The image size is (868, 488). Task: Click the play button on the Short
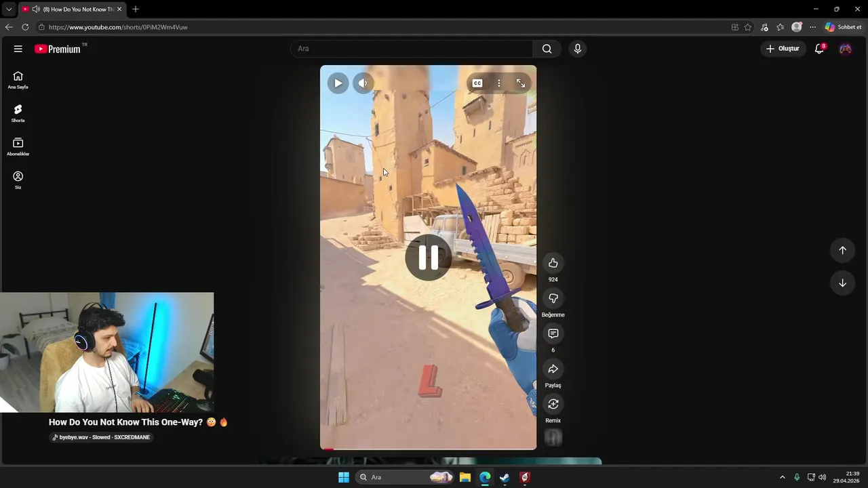(338, 83)
